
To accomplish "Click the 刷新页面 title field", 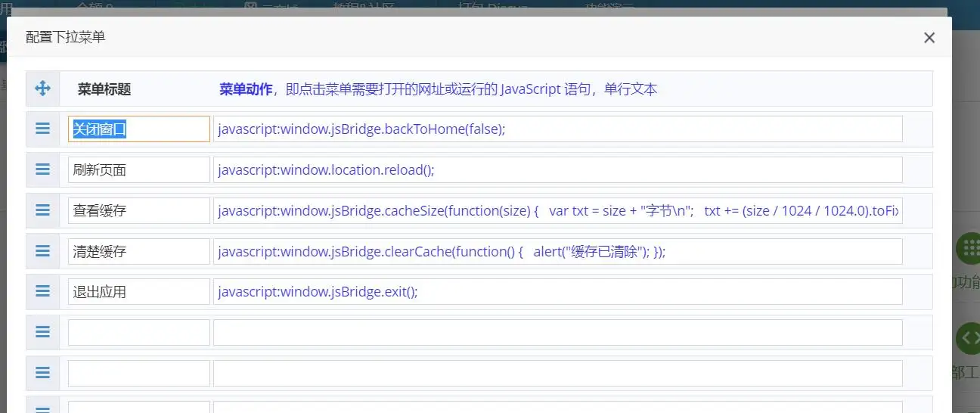I will [x=139, y=169].
